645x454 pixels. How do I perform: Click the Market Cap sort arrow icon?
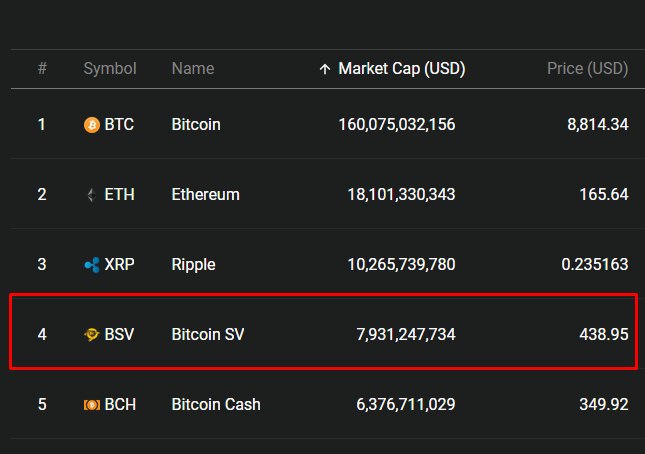325,69
